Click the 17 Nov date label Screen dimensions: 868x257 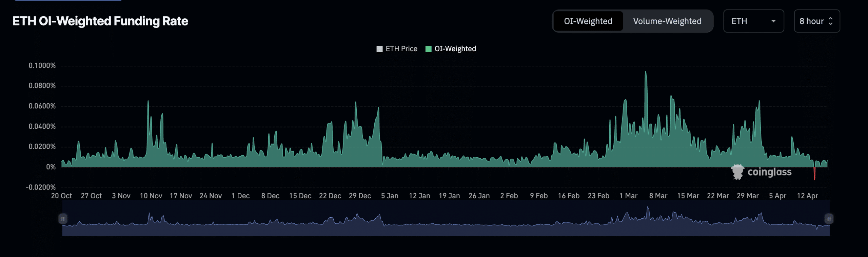pos(181,196)
